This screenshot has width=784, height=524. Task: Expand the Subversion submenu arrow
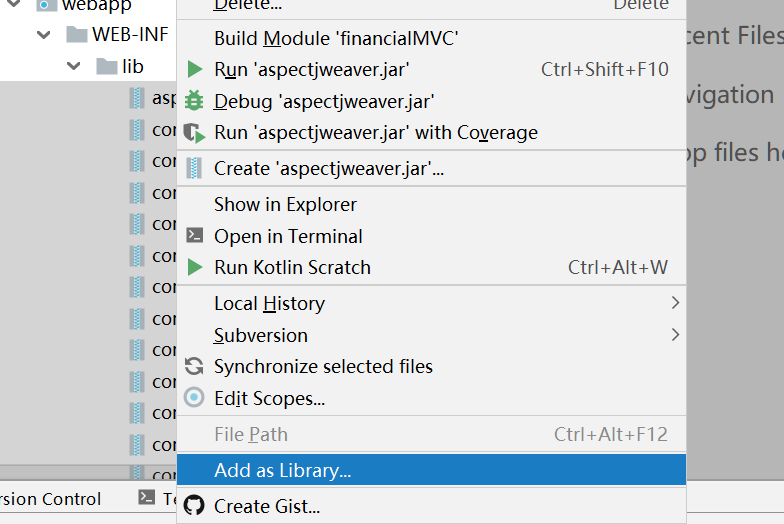(676, 334)
